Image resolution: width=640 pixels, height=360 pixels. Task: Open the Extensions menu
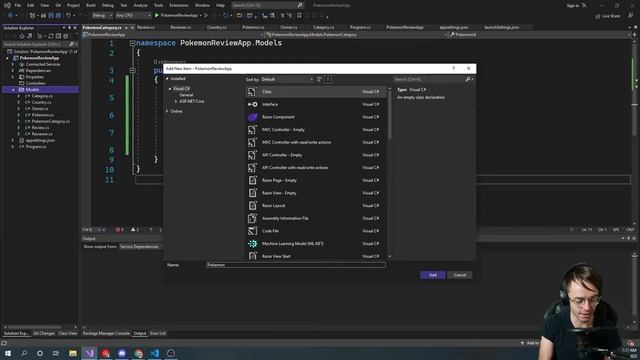[179, 5]
